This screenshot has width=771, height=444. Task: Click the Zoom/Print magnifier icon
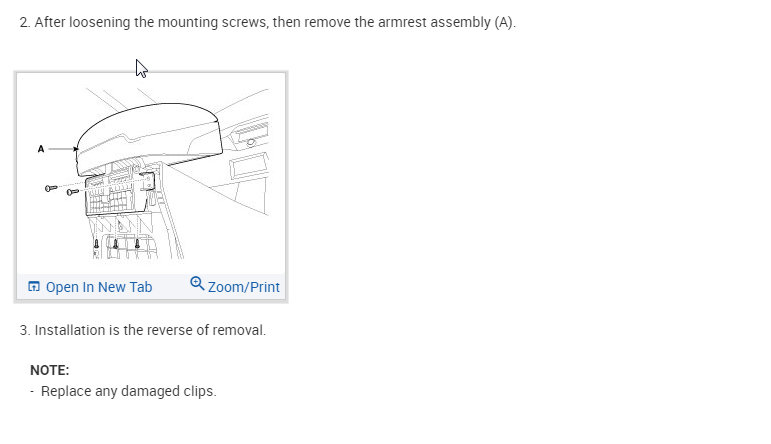[x=197, y=284]
